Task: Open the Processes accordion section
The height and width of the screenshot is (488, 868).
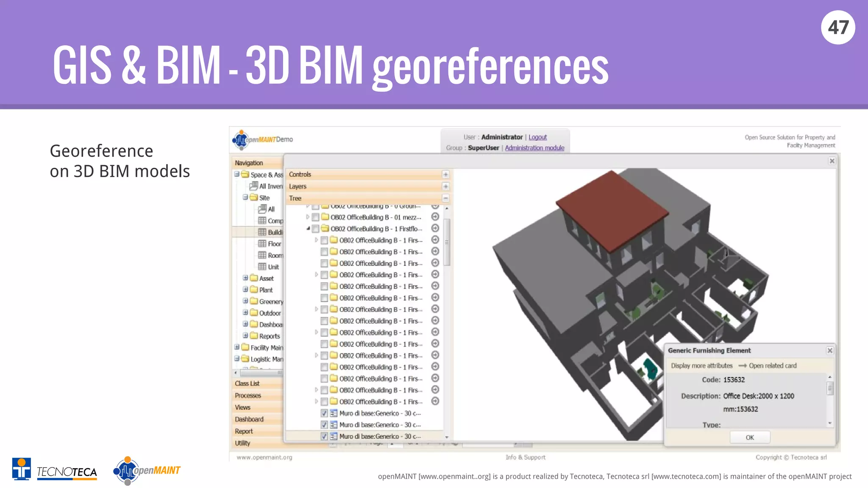Action: click(x=258, y=395)
